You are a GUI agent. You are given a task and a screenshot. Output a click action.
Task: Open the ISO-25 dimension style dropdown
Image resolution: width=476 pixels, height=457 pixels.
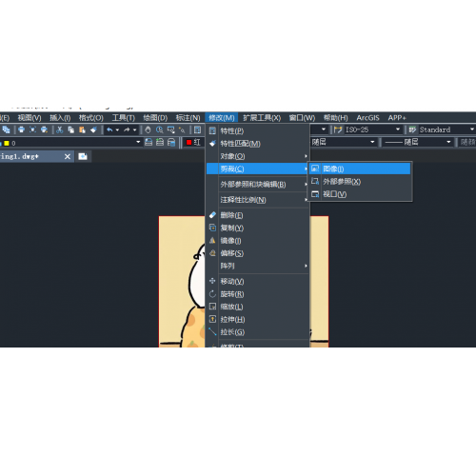pos(398,129)
